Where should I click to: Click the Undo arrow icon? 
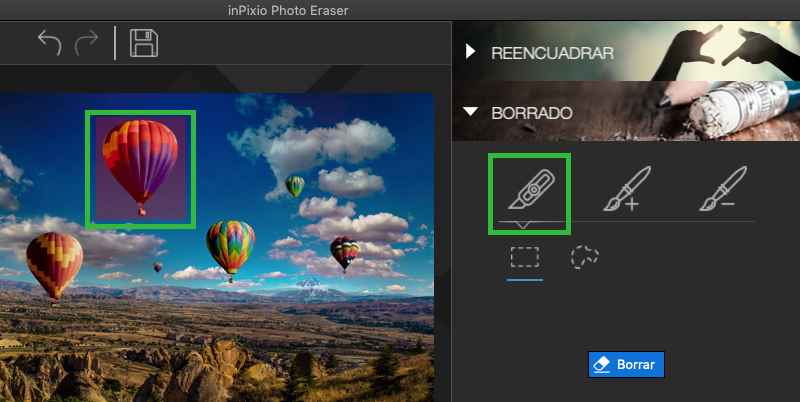pyautogui.click(x=49, y=43)
